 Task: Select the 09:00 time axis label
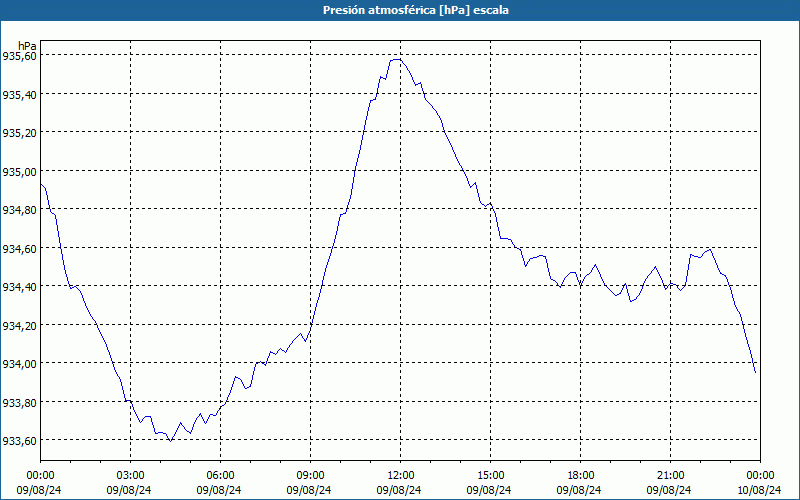[310, 476]
